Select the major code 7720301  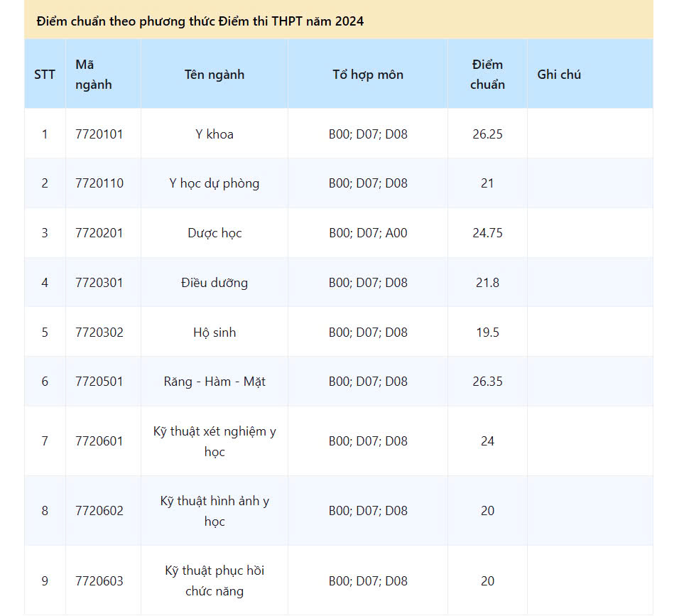[x=99, y=283]
